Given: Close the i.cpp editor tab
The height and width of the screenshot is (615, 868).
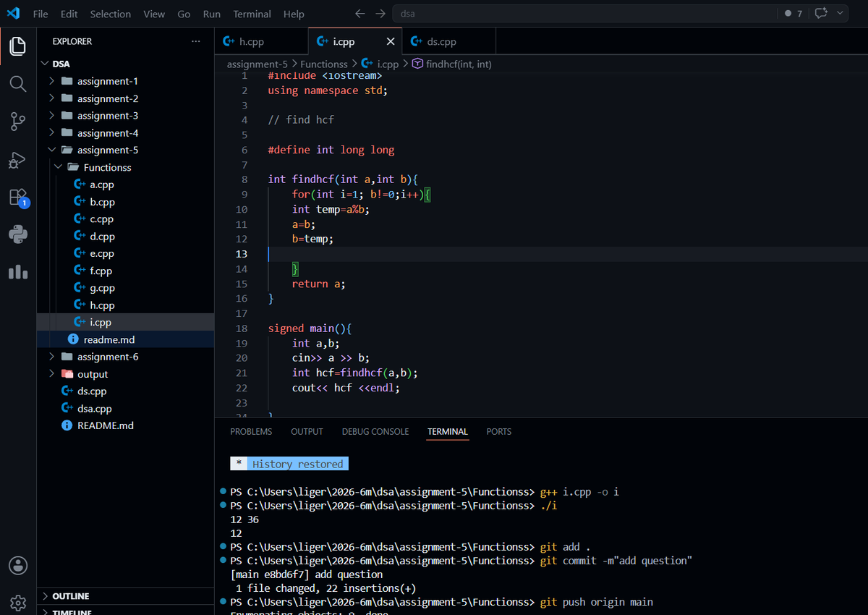Looking at the screenshot, I should (x=391, y=41).
